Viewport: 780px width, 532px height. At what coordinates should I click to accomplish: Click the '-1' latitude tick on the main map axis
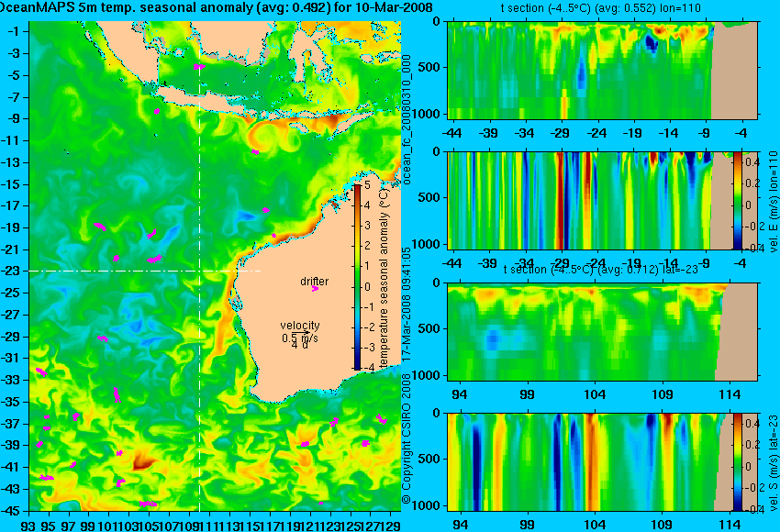pyautogui.click(x=14, y=31)
